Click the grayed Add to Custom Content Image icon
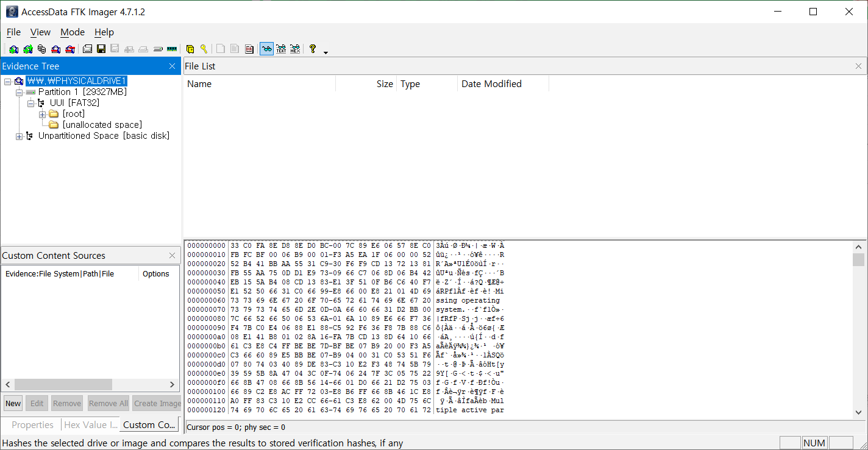The height and width of the screenshot is (450, 868). (x=129, y=49)
